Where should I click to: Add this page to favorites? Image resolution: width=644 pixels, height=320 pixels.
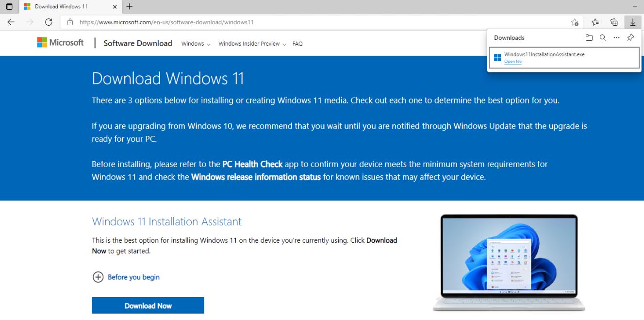575,22
